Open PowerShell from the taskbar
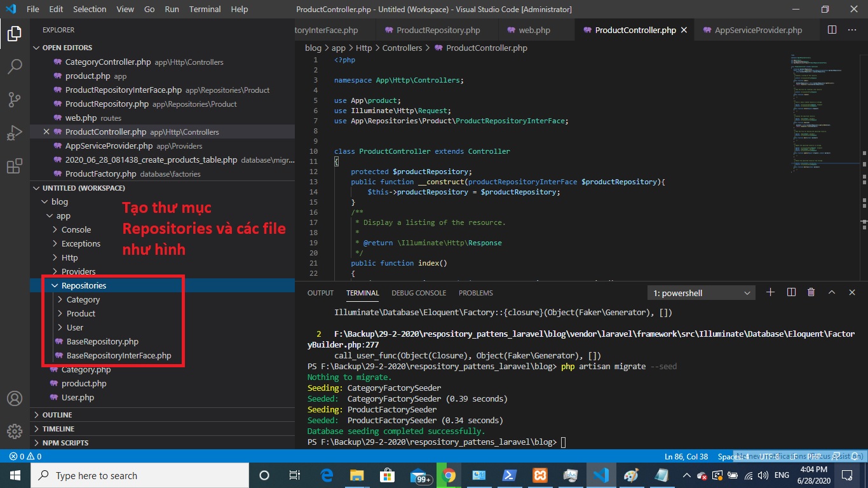868x488 pixels. pos(509,475)
